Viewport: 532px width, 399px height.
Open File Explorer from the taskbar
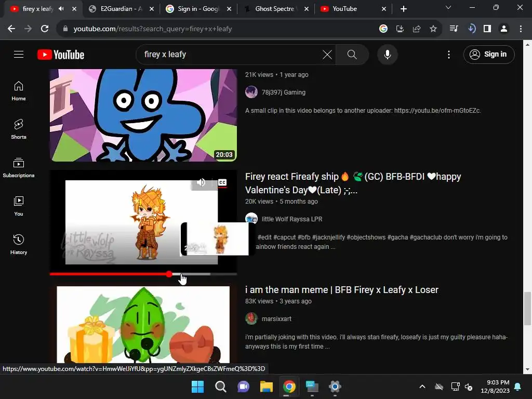pyautogui.click(x=267, y=387)
